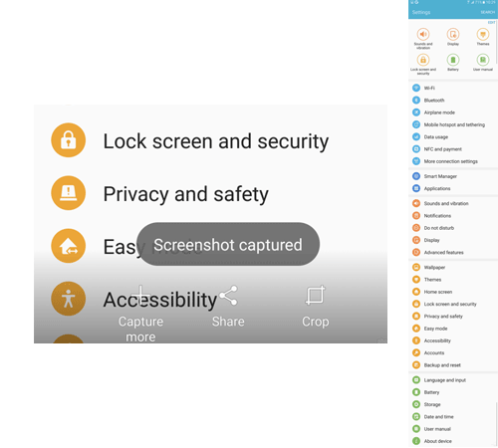The image size is (498, 448).
Task: Open the Battery quick shortcut icon
Action: (453, 60)
